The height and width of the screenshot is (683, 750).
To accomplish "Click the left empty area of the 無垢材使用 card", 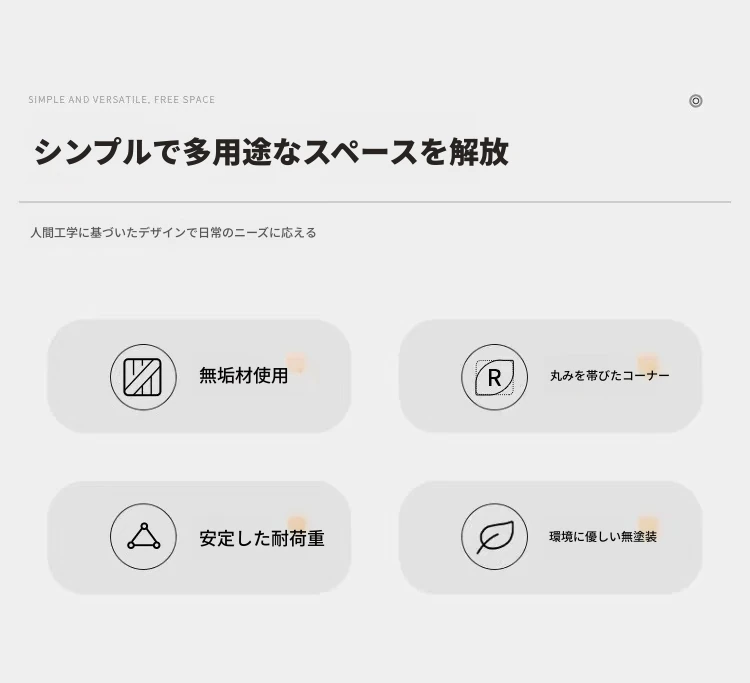I will 79,376.
